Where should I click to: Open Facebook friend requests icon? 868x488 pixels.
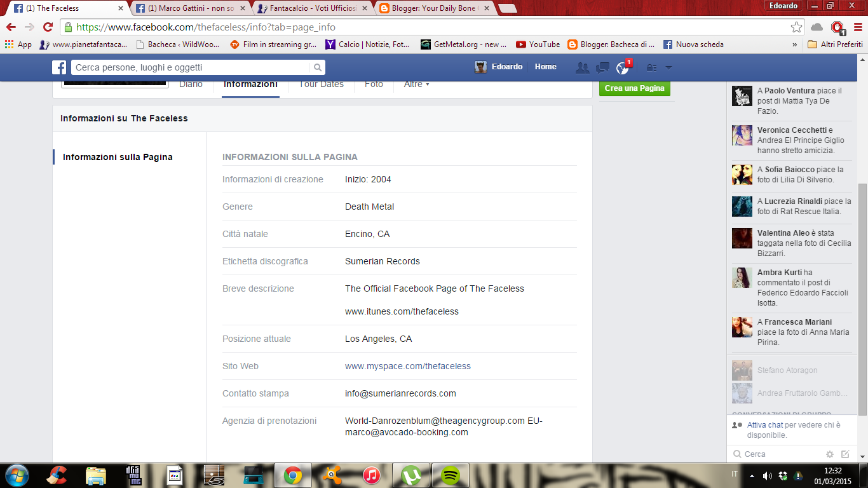click(582, 67)
